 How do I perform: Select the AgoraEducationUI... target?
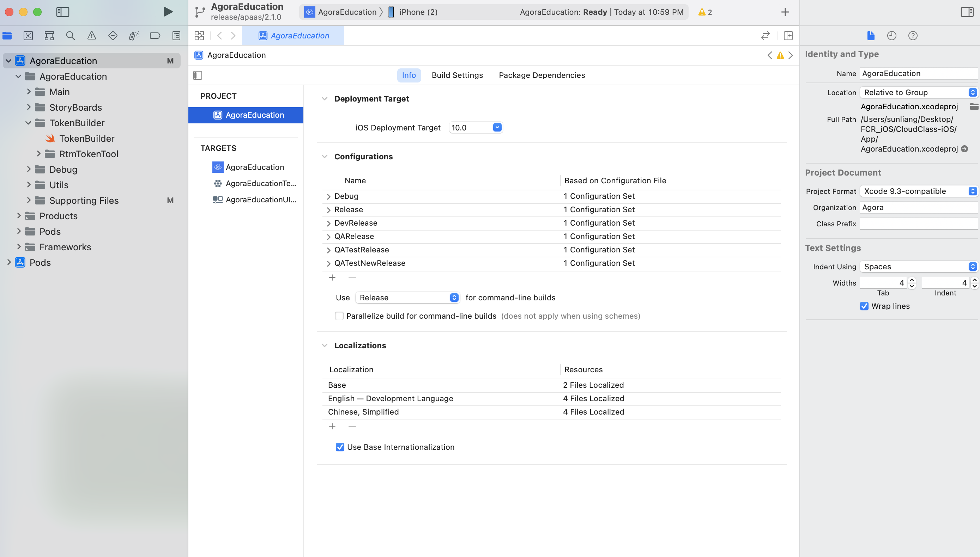click(x=254, y=200)
